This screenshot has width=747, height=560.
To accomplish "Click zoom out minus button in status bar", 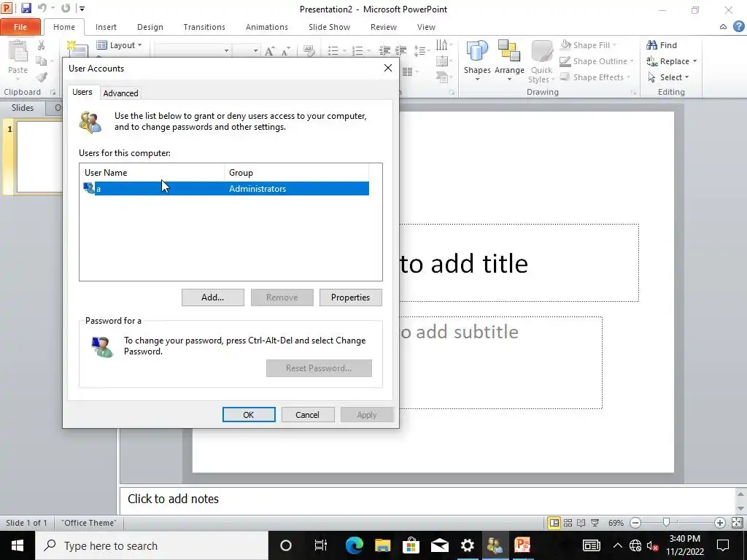I will pos(635,523).
